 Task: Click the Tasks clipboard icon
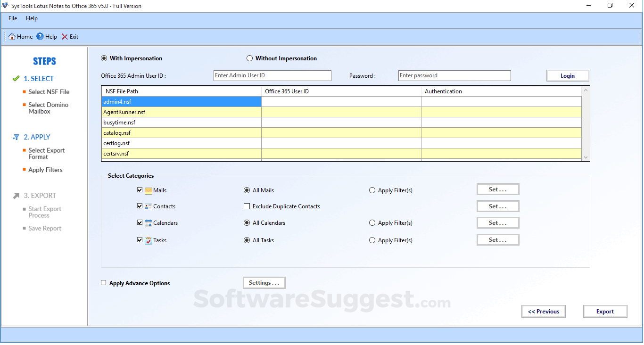pyautogui.click(x=149, y=240)
